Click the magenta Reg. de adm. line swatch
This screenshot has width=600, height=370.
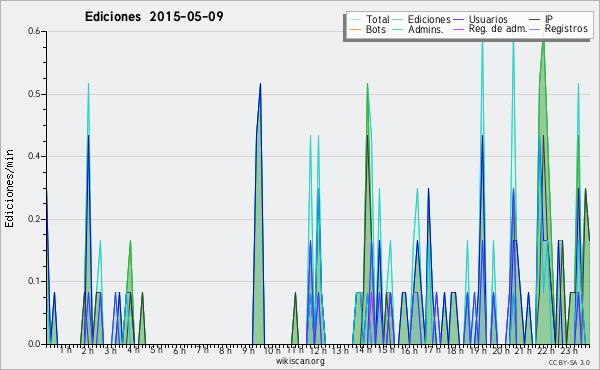click(458, 29)
